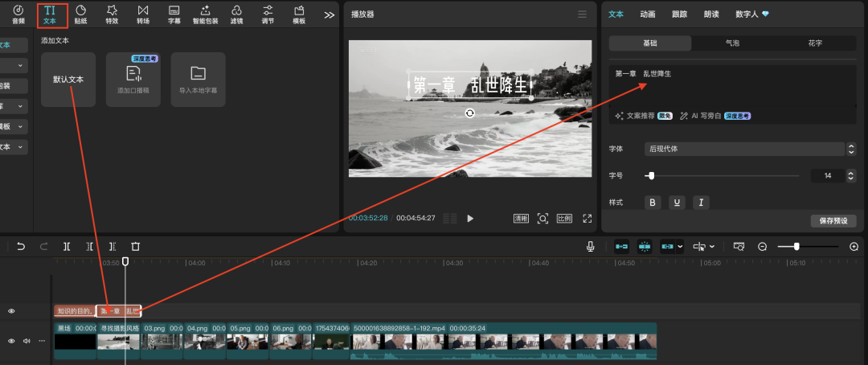This screenshot has width=868, height=365.
Task: Toggle visibility of the main video track
Action: tap(11, 341)
